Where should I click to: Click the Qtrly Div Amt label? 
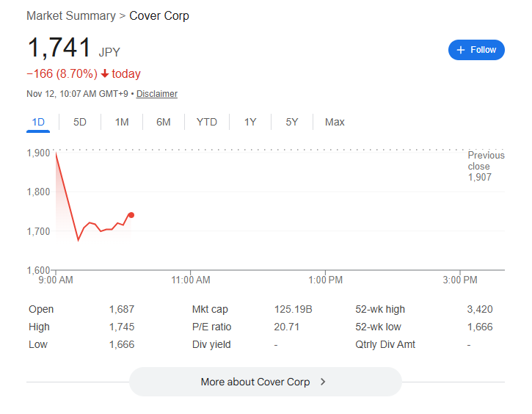[x=385, y=344]
